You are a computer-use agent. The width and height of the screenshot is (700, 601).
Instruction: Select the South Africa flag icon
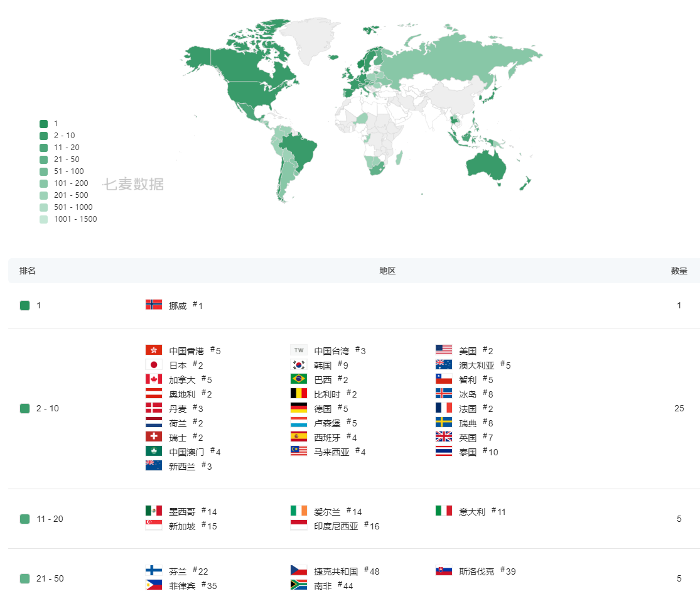[x=299, y=585]
